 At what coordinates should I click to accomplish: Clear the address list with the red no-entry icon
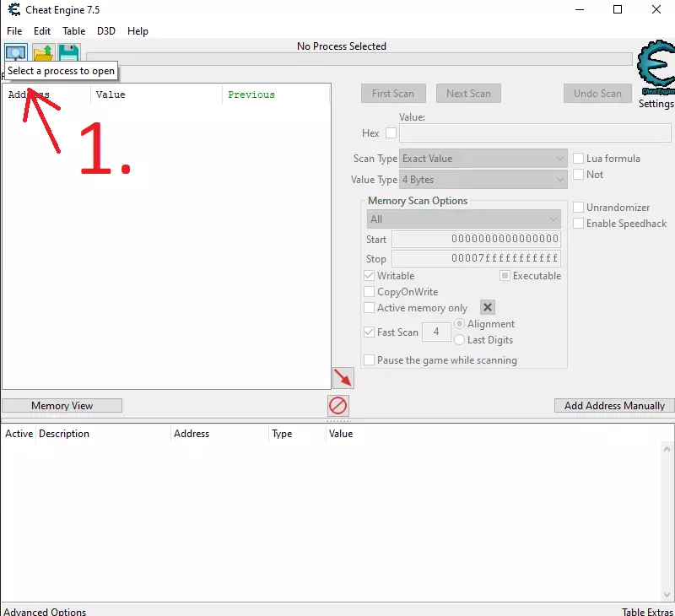pos(338,406)
